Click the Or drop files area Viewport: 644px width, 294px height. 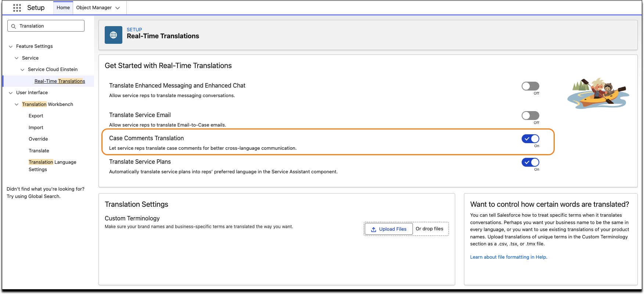pos(429,229)
